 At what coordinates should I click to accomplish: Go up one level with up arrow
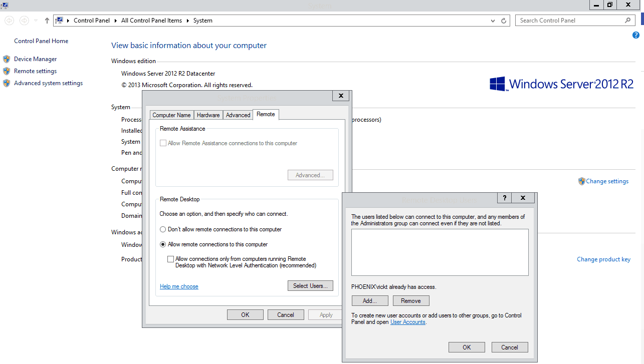pyautogui.click(x=47, y=21)
